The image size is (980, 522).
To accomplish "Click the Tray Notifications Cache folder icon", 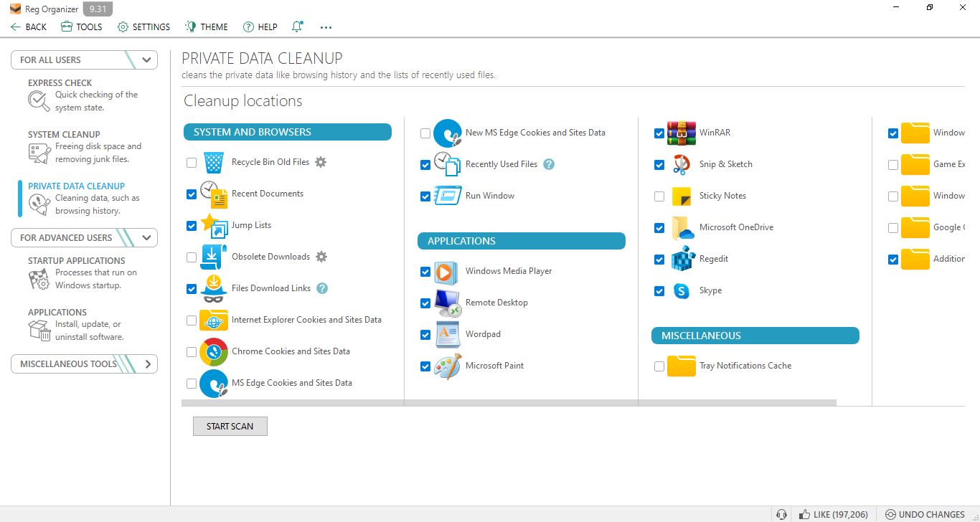I will [x=682, y=366].
